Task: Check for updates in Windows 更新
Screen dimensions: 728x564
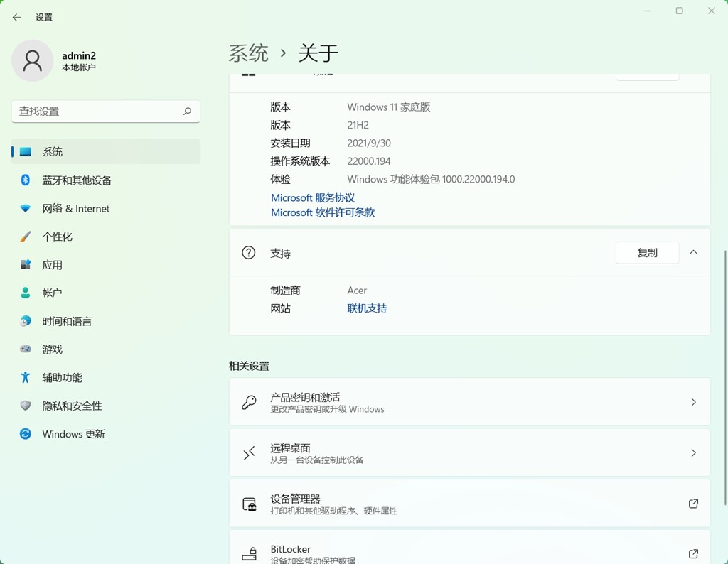Action: click(73, 433)
